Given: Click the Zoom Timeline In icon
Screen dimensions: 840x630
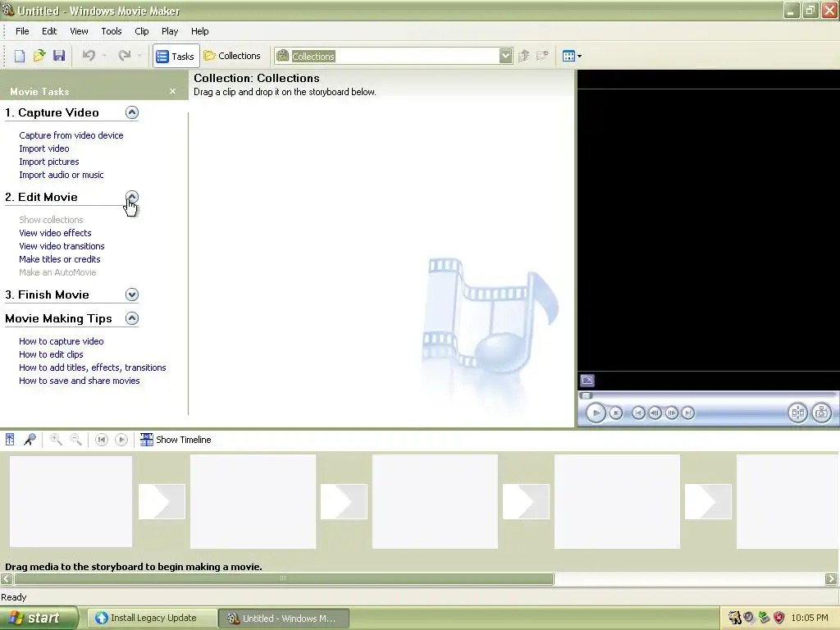Looking at the screenshot, I should [56, 440].
